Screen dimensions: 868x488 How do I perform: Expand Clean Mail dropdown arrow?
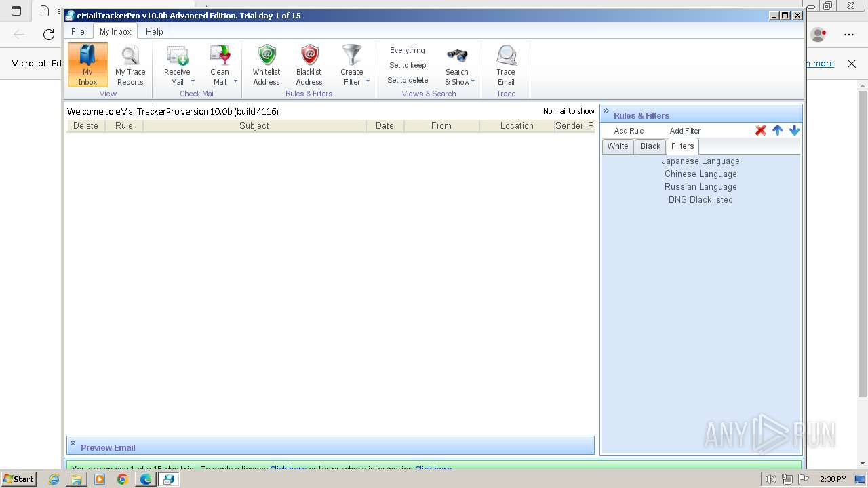click(235, 81)
